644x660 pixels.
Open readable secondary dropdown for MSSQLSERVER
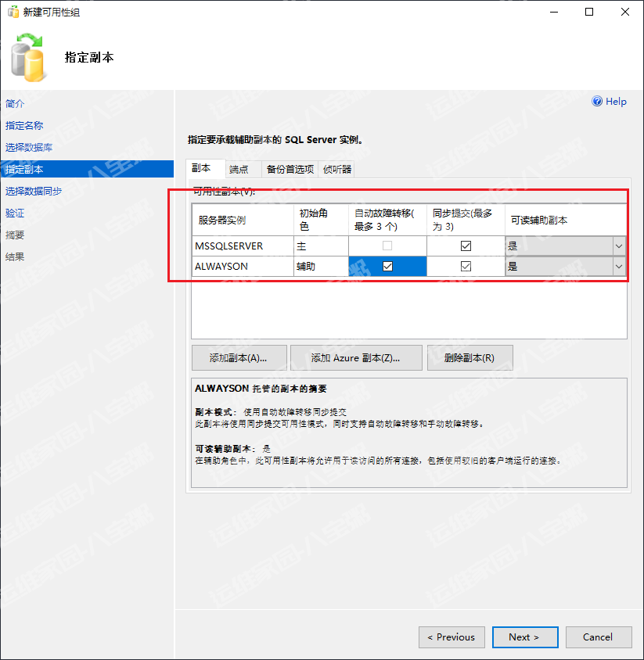click(619, 246)
